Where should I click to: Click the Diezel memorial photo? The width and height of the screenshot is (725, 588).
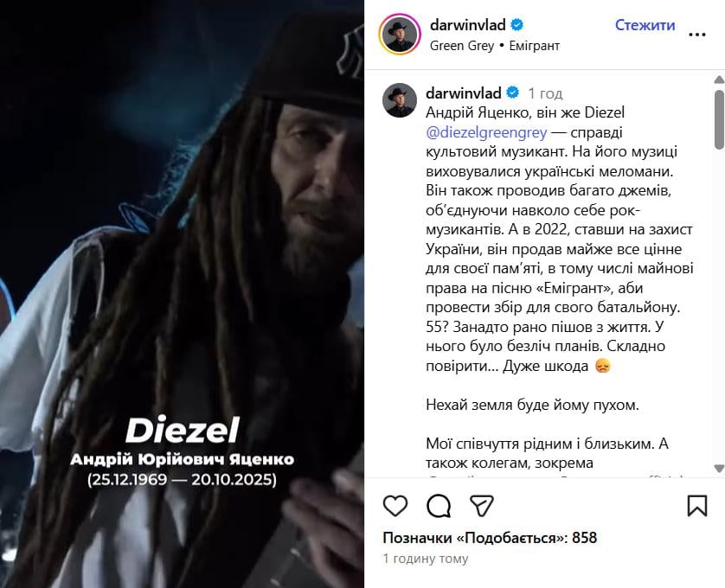(x=182, y=294)
